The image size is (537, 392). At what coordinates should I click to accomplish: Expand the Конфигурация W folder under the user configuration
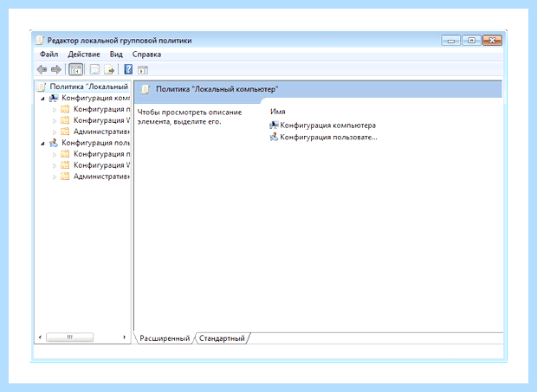(x=55, y=166)
